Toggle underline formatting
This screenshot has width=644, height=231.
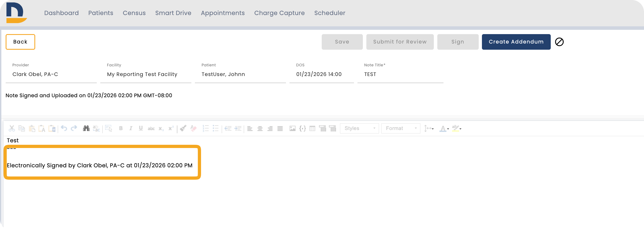point(141,128)
